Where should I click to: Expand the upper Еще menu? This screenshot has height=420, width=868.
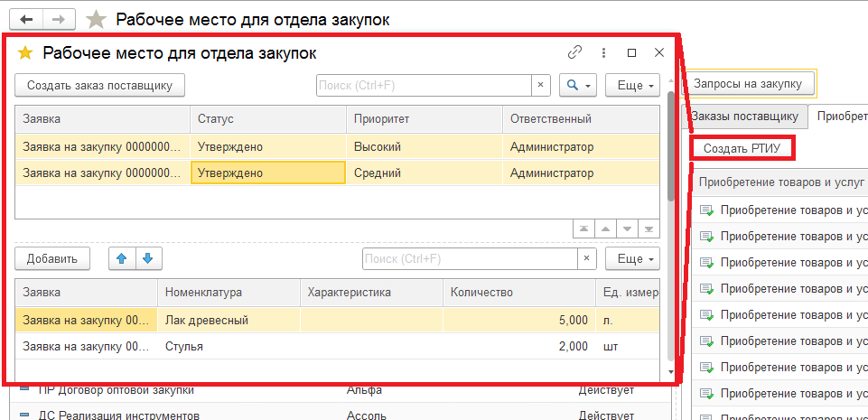pos(632,85)
